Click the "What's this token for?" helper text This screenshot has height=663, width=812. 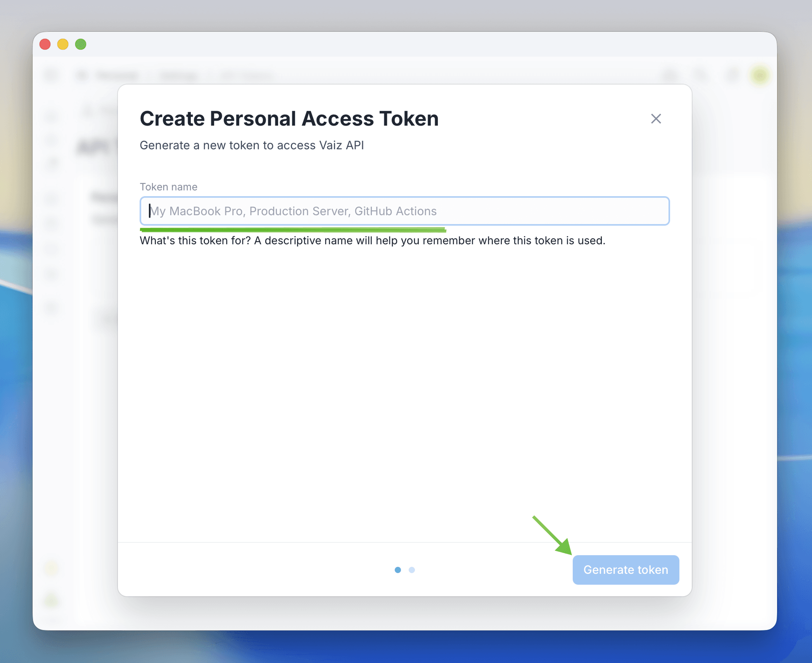(372, 241)
